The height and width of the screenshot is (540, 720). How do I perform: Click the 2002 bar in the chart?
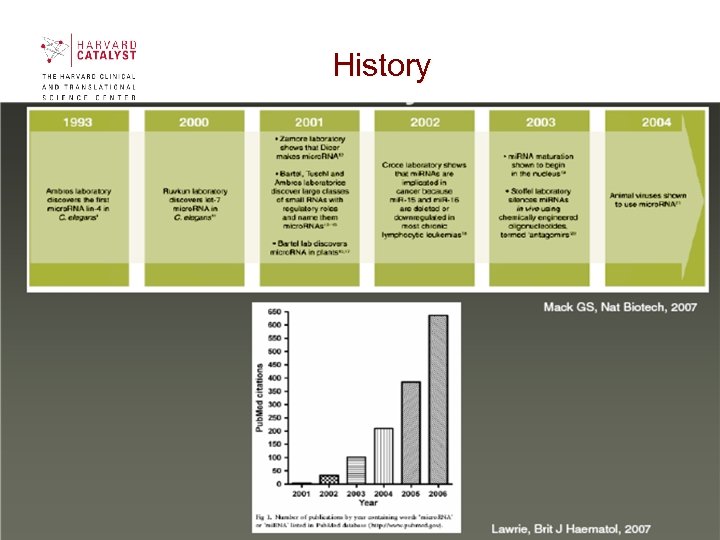click(329, 479)
